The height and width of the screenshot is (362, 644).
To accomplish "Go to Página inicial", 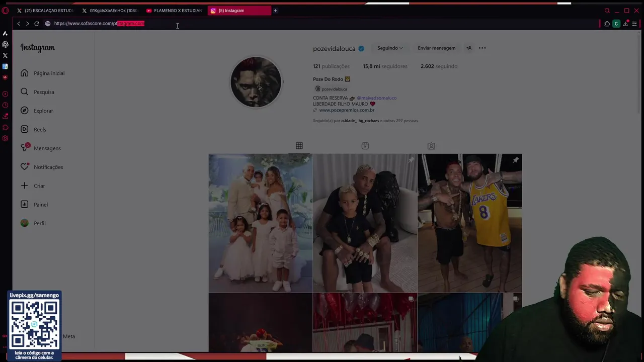I will click(43, 73).
